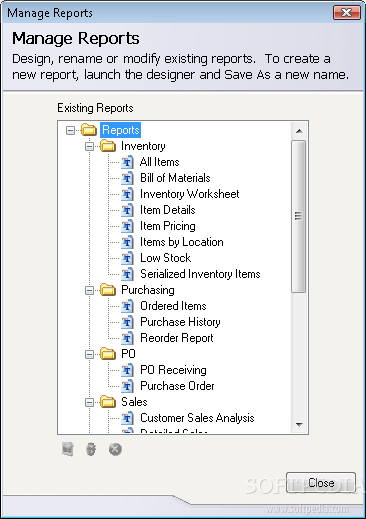Select the Low Stock report icon

tap(127, 258)
